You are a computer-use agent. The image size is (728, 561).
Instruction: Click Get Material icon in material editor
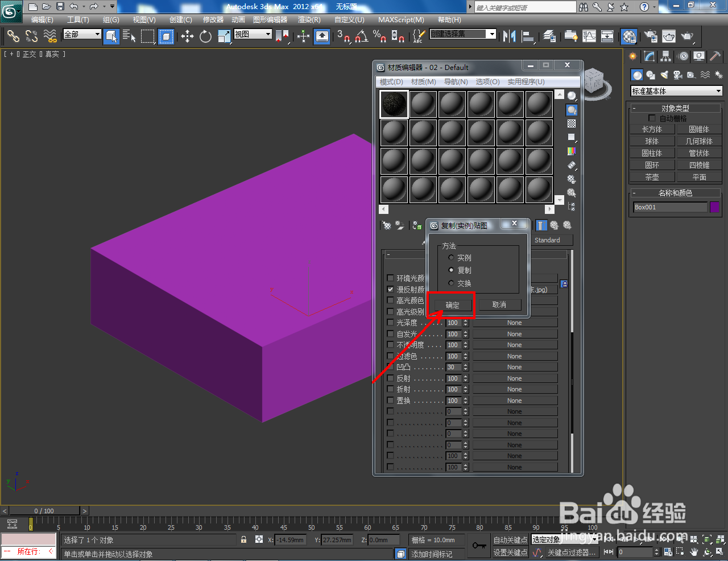click(x=387, y=225)
